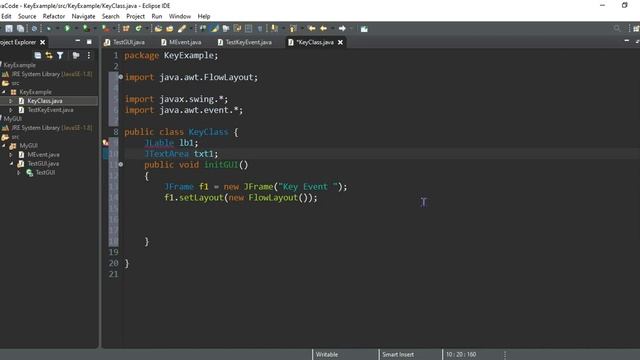
Task: Close the KeyClass.java editor tab
Action: 340,42
